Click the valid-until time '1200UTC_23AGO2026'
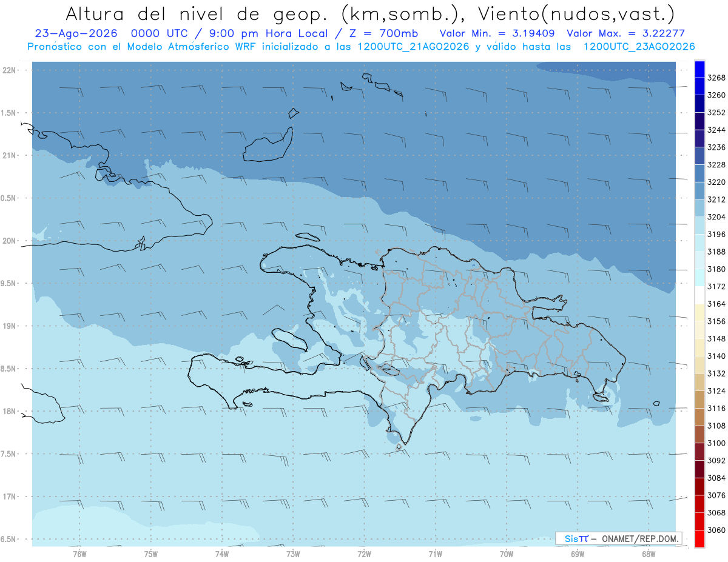Screen dimensions: 728x562 (639, 47)
